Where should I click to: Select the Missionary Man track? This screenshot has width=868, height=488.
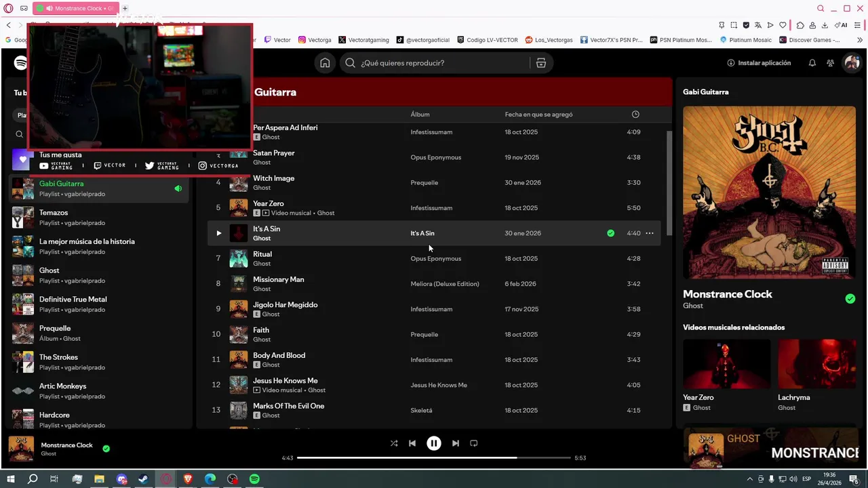(434, 284)
